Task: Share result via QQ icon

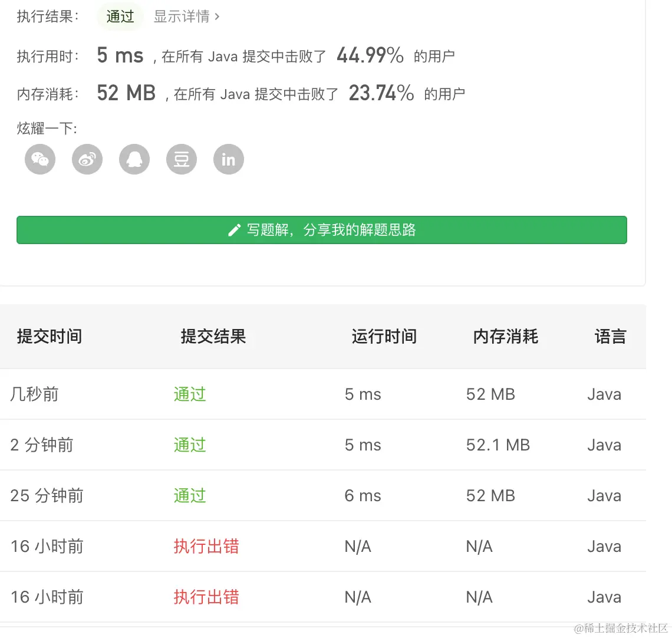Action: coord(134,159)
